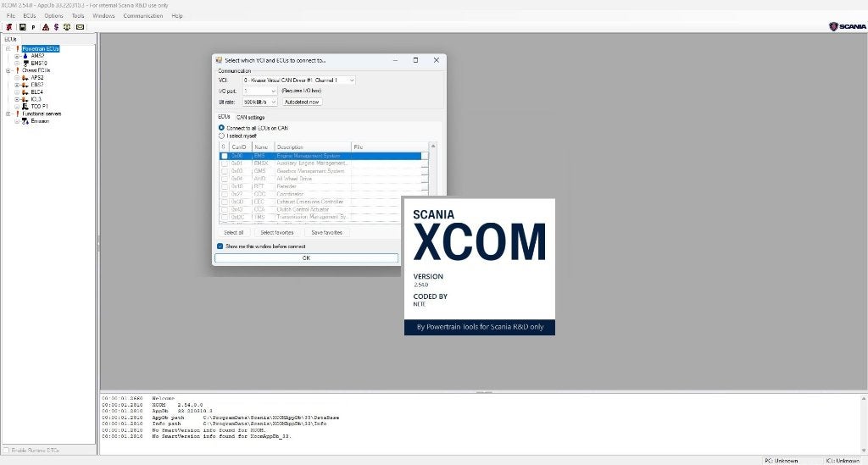Click the Clutch Control Actuator description cell
This screenshot has height=465, width=868.
[313, 209]
